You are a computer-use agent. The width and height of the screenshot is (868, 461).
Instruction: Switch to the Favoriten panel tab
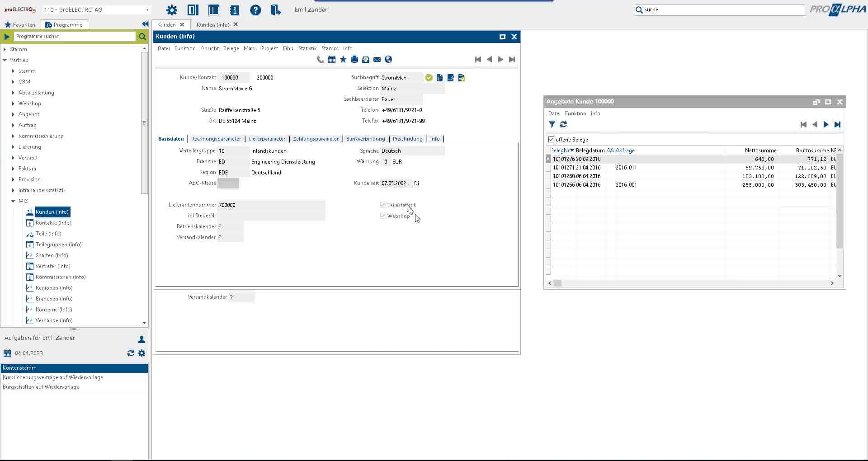pyautogui.click(x=20, y=25)
